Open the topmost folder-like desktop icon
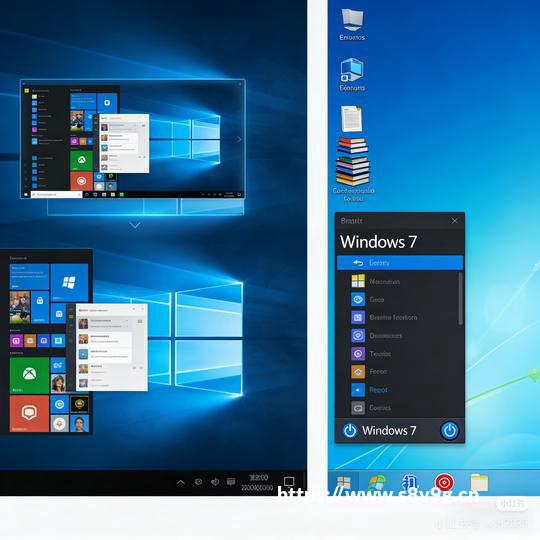This screenshot has height=540, width=540. click(x=352, y=20)
